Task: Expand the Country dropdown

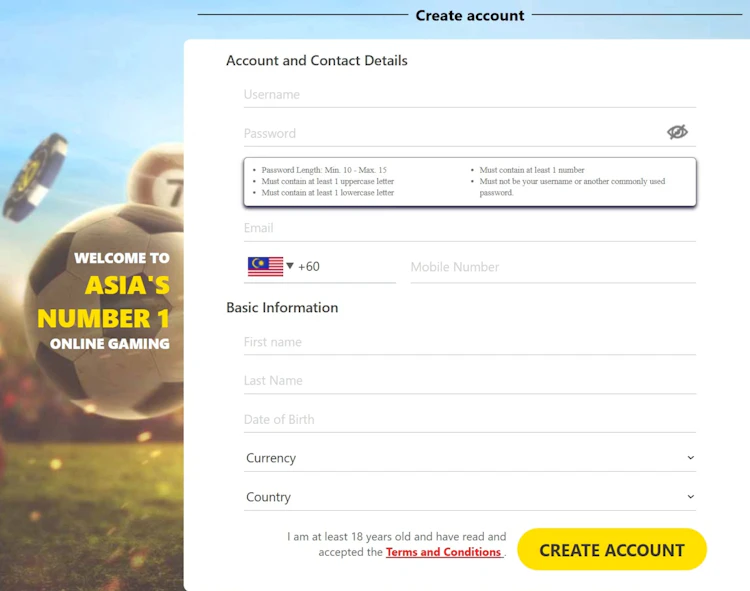Action: (x=470, y=497)
